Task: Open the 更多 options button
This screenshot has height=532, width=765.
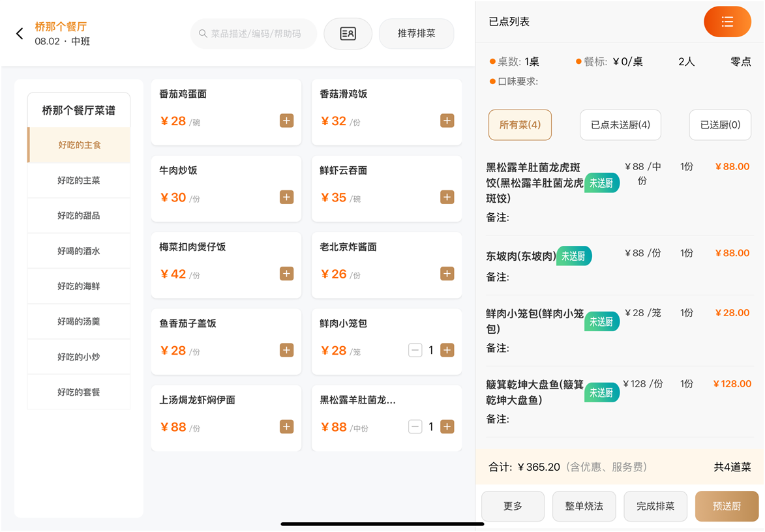Action: click(x=513, y=507)
